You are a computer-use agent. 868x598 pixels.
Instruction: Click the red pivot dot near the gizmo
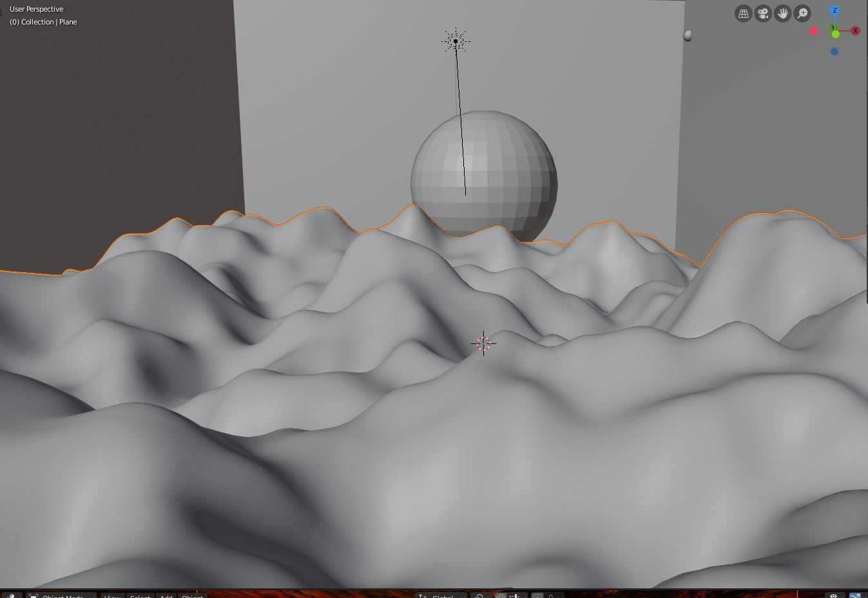(x=813, y=31)
